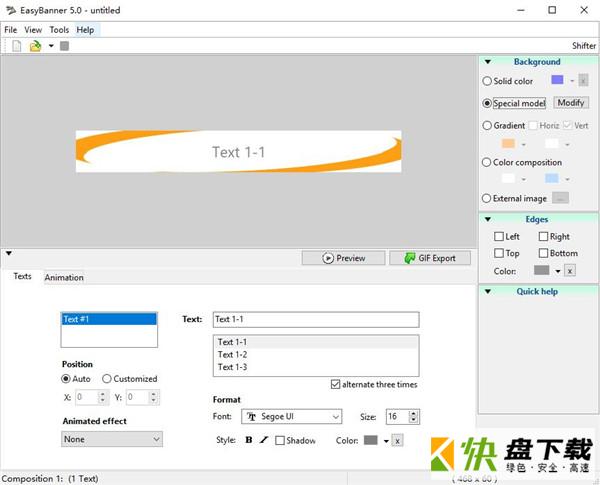Toggle the Shadow checkbox
600x485 pixels.
tap(280, 441)
